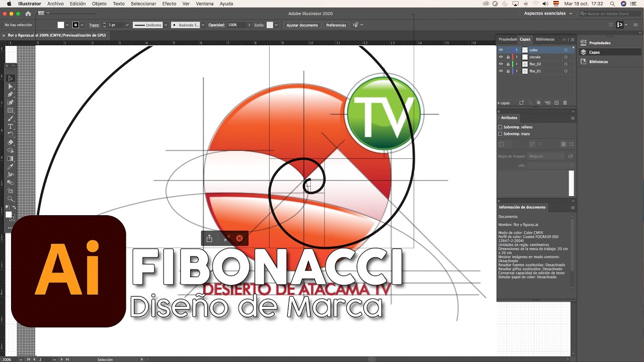The width and height of the screenshot is (644, 362).
Task: Select the Rotate tool
Action: point(11,134)
